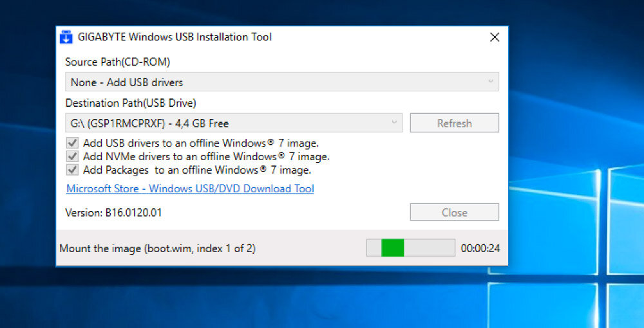Viewport: 644px width, 328px height.
Task: Click the Version B16.0120.01 text
Action: click(x=113, y=213)
